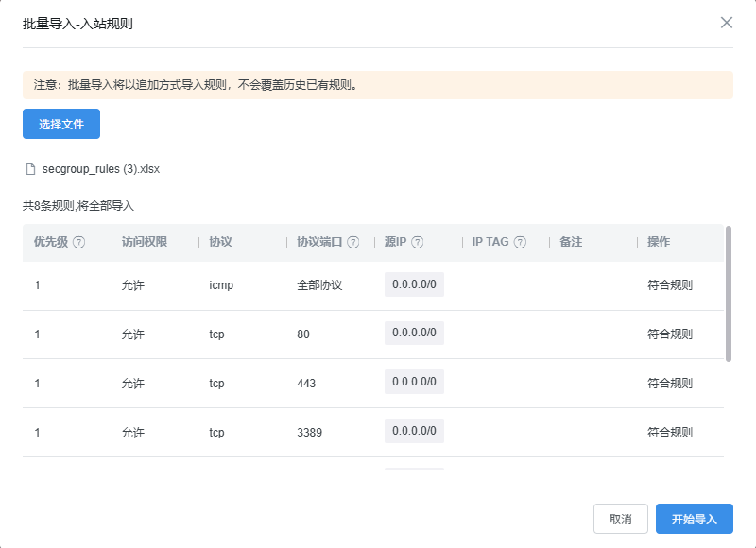Open the uploaded secgroup_rules (3).xlsx file name
Image resolution: width=756 pixels, height=548 pixels.
tap(101, 170)
